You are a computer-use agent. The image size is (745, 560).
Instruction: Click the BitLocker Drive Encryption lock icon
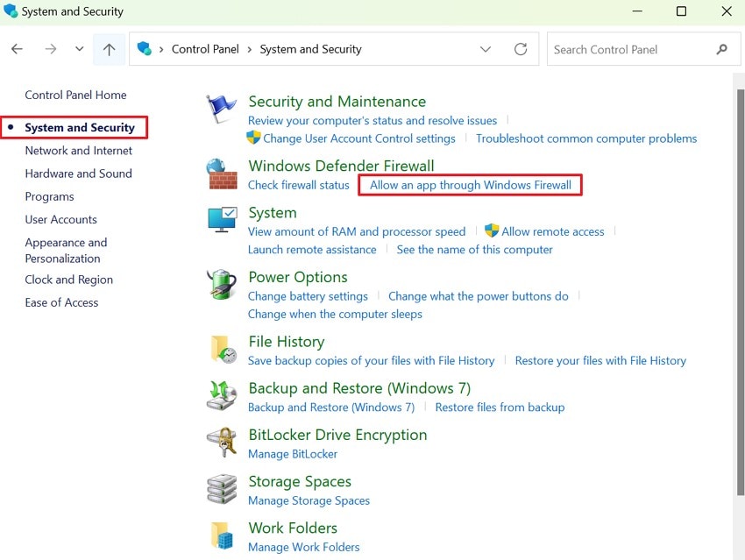coord(222,443)
